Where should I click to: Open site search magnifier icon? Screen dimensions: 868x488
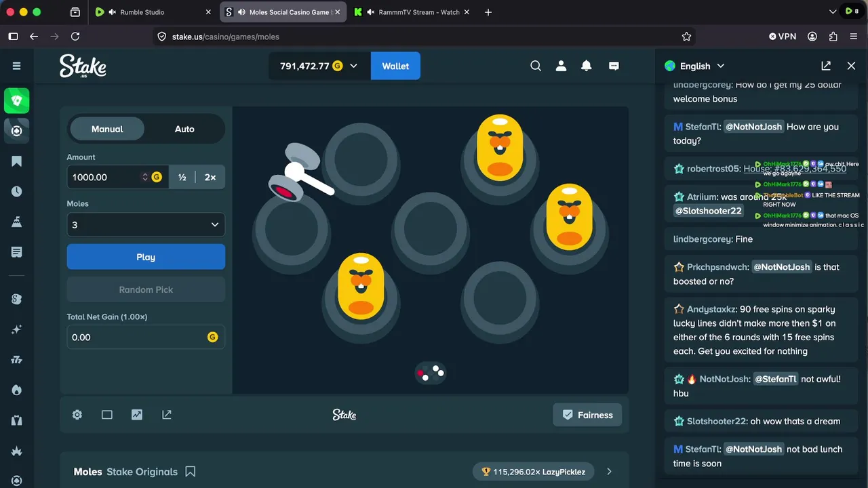pos(536,66)
